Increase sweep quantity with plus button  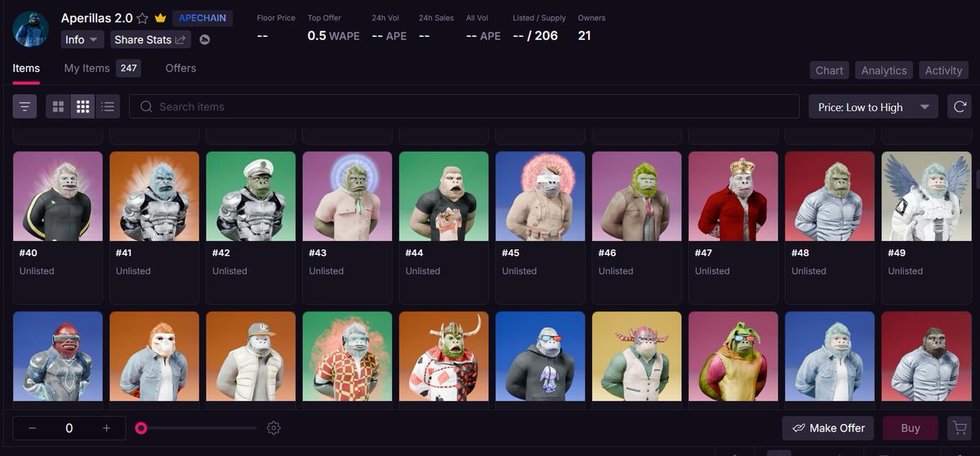(106, 428)
